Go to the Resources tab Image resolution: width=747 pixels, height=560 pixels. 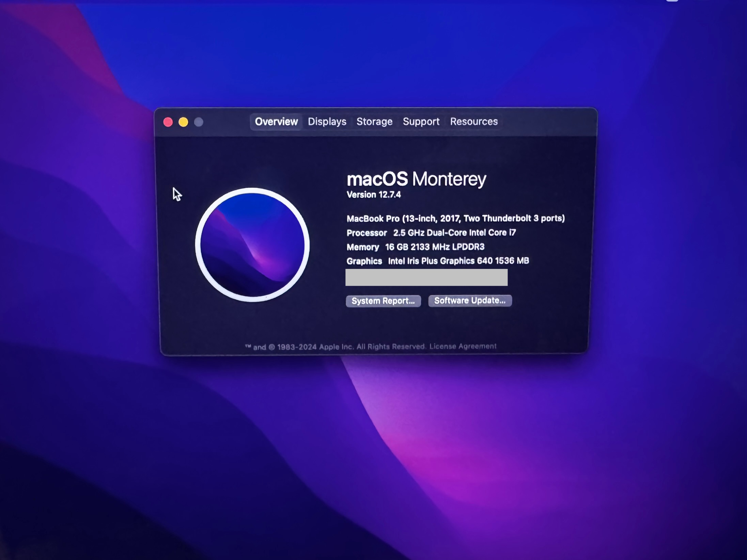[x=474, y=122]
